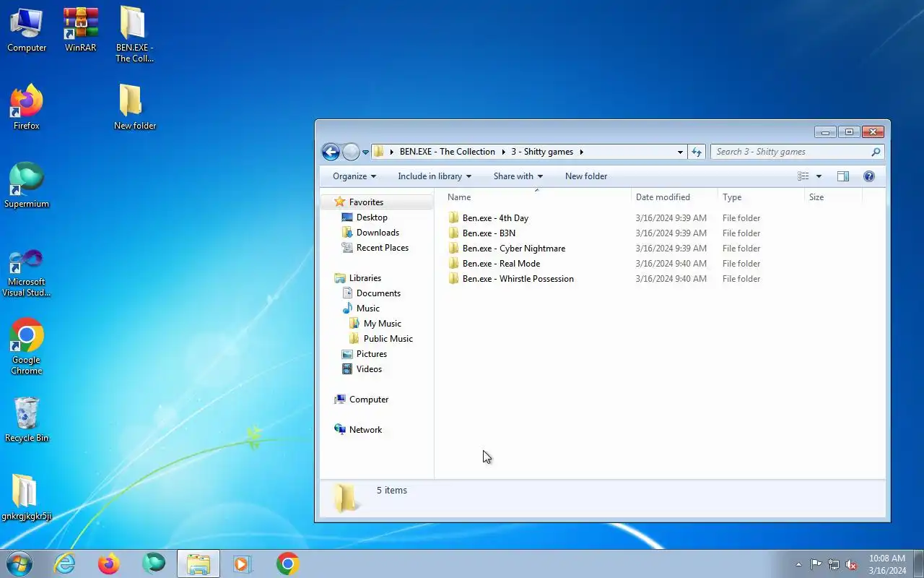
Task: Launch Google Chrome from the taskbar
Action: pyautogui.click(x=287, y=564)
